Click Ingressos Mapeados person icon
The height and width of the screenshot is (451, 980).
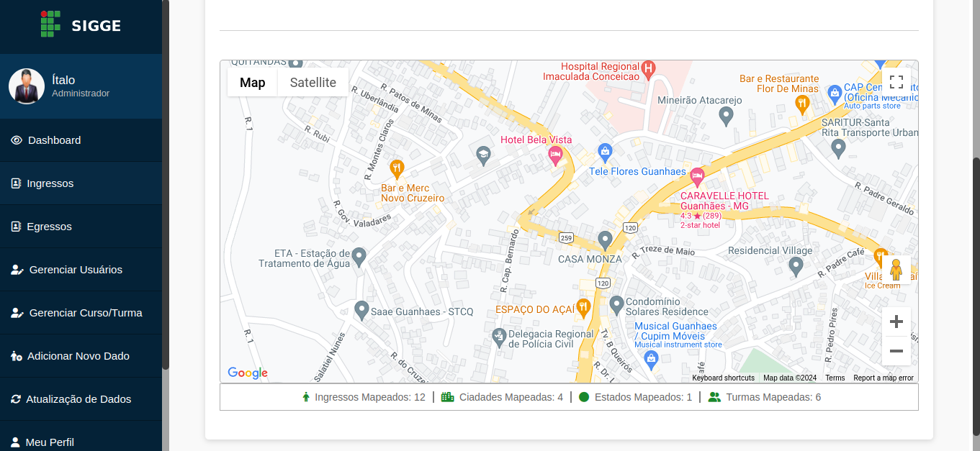(305, 397)
